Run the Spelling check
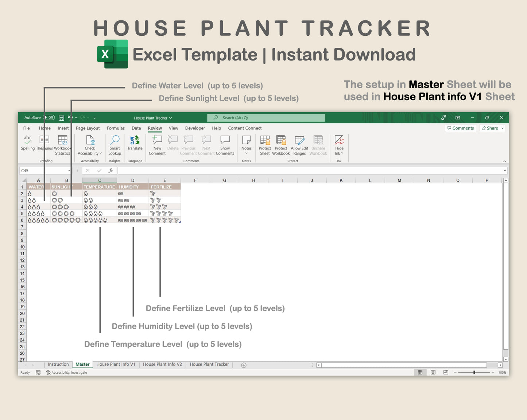 [28, 143]
